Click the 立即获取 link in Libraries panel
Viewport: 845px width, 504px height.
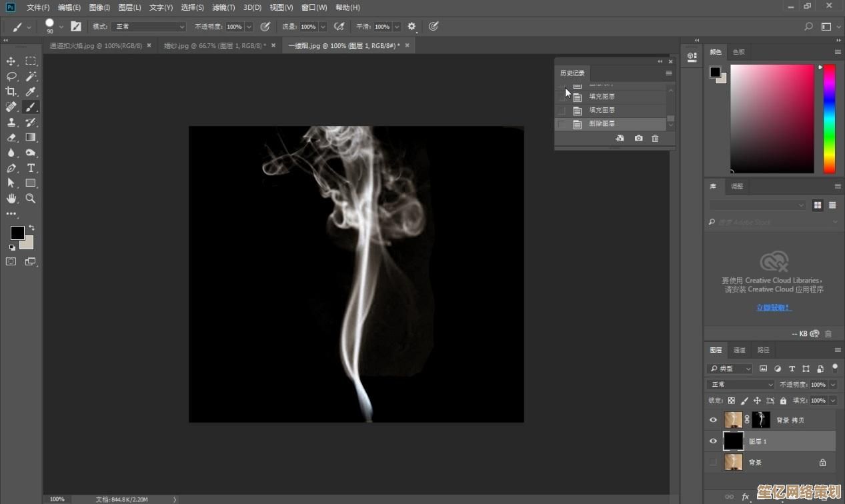click(774, 307)
